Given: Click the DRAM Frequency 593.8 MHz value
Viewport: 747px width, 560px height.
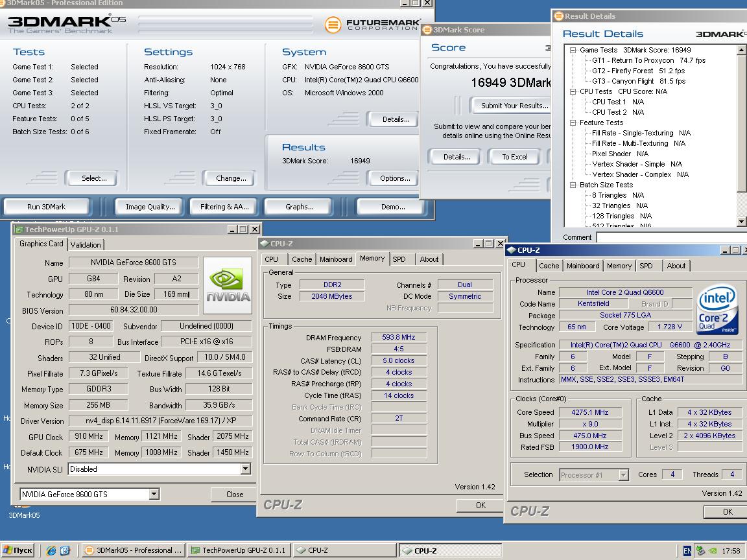Looking at the screenshot, I should click(x=399, y=337).
